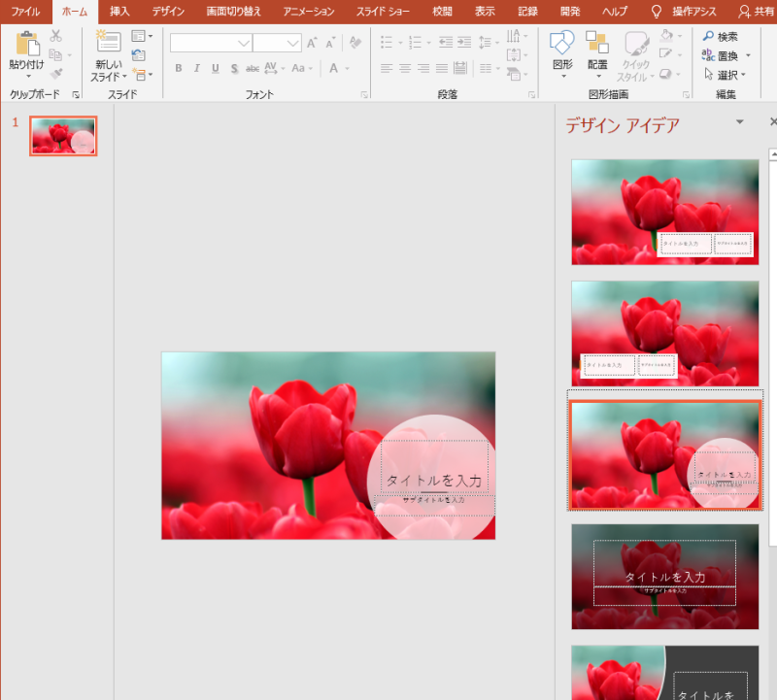
Task: Expand the Design Ideas pane options arrow
Action: (x=740, y=122)
